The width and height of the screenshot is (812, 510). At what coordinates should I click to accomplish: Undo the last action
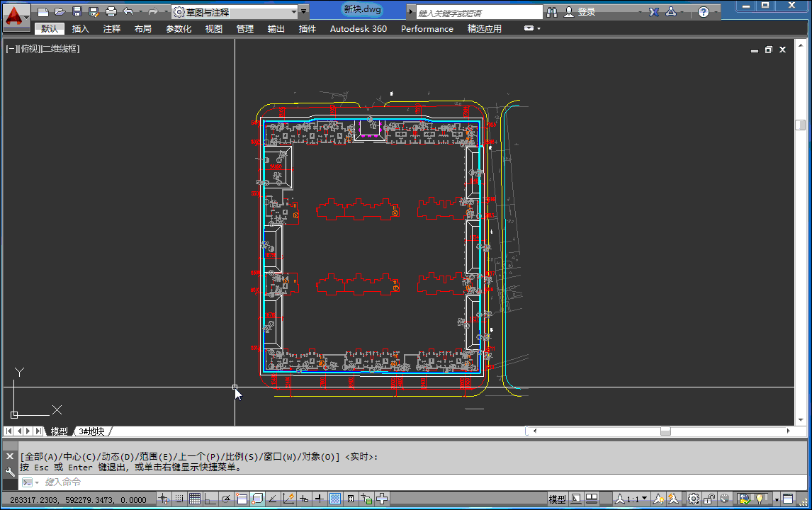[128, 11]
